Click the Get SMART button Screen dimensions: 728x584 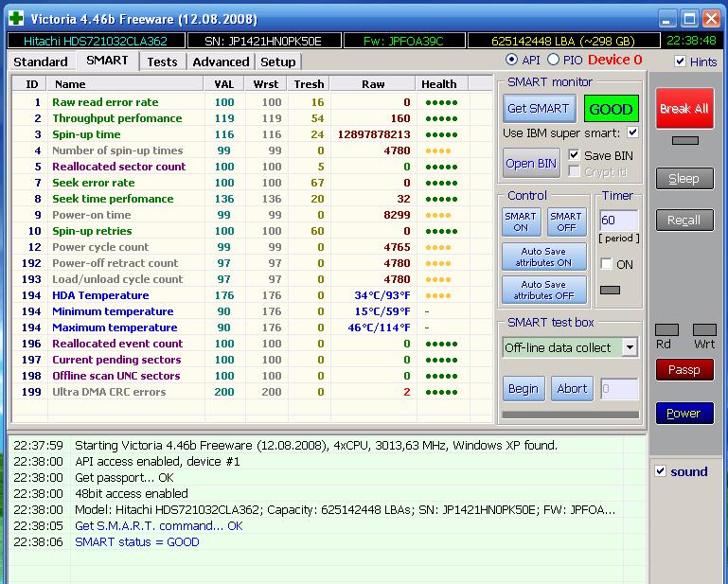click(x=539, y=108)
